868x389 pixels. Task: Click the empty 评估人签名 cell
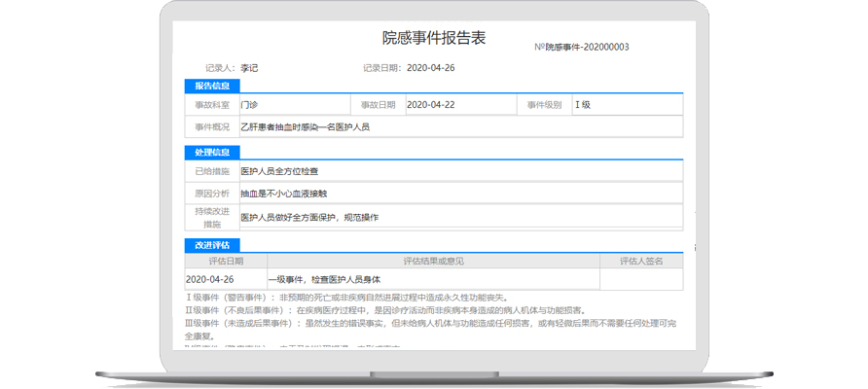[x=640, y=280]
